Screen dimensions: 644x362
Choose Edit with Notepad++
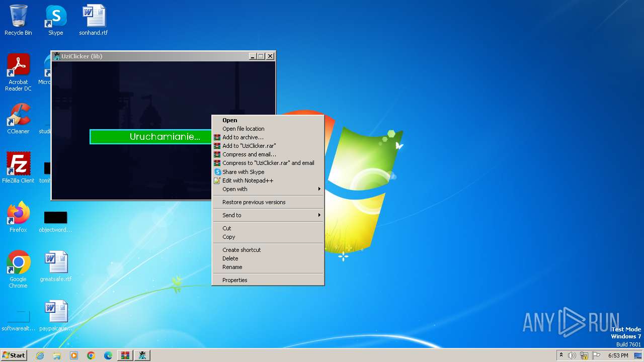(x=268, y=180)
